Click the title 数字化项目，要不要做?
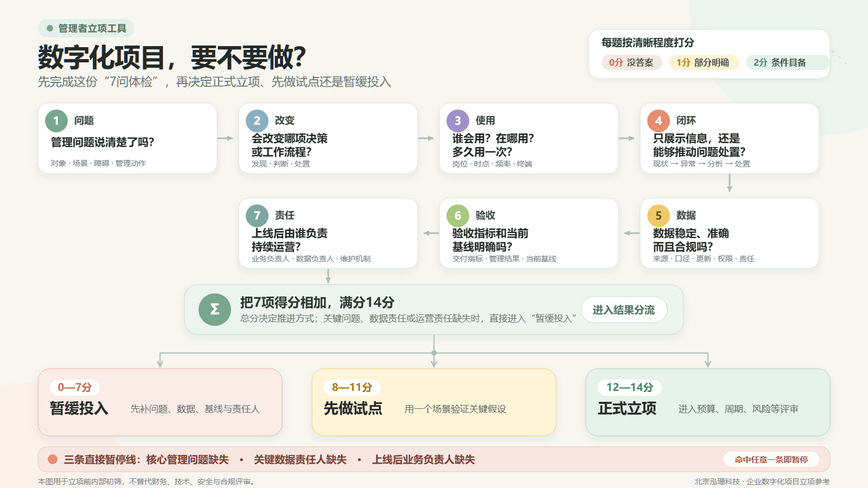The height and width of the screenshot is (488, 868). click(172, 57)
